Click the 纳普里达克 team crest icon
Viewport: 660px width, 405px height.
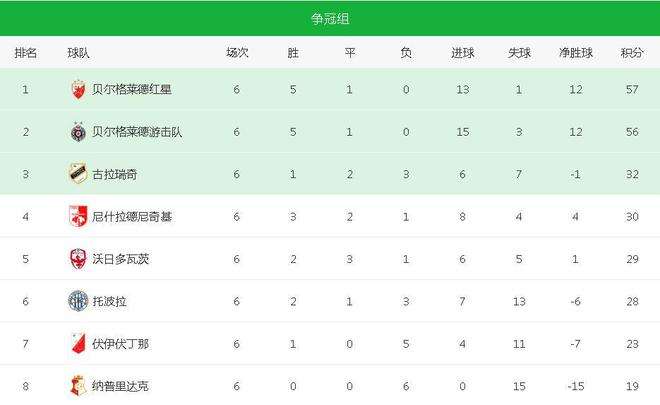pyautogui.click(x=78, y=386)
